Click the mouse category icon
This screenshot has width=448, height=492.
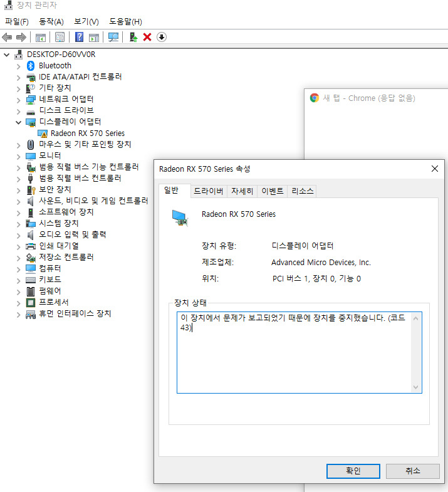[x=31, y=145]
